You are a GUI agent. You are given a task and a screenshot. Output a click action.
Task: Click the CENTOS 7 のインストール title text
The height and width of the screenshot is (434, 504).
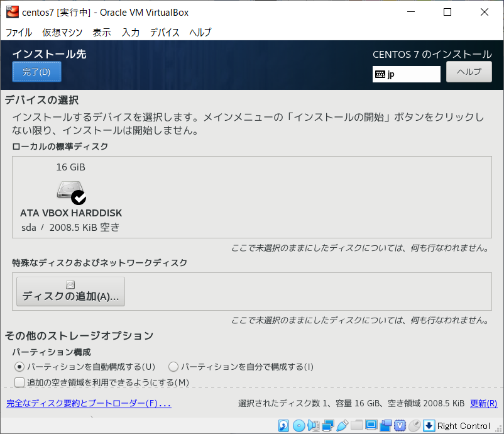[432, 54]
